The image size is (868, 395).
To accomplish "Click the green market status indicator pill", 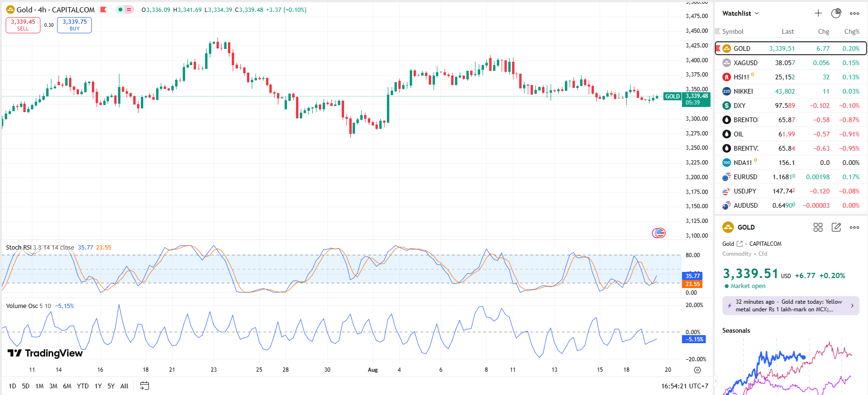I will point(125,10).
